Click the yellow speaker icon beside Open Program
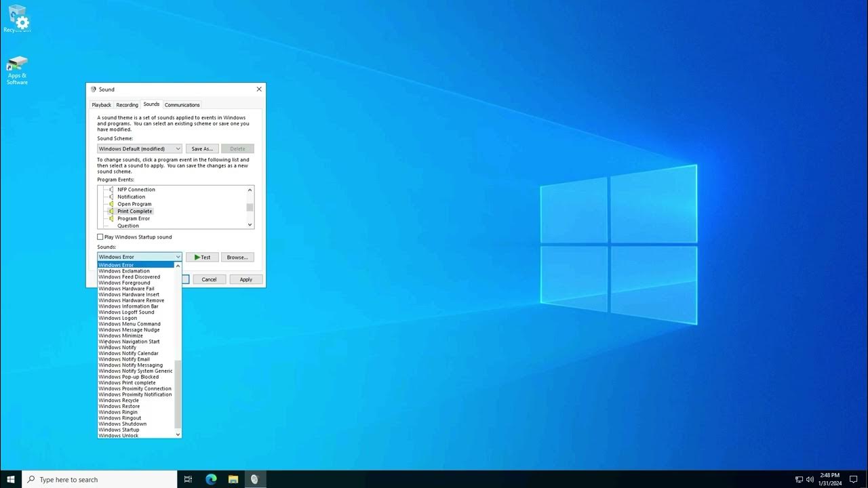The image size is (868, 488). (x=111, y=204)
